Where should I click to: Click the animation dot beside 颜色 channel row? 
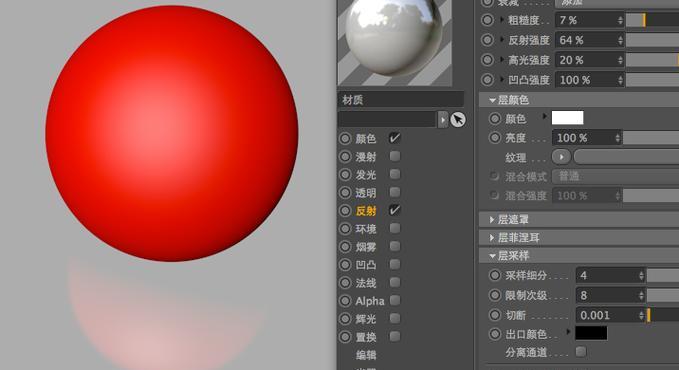click(x=345, y=139)
